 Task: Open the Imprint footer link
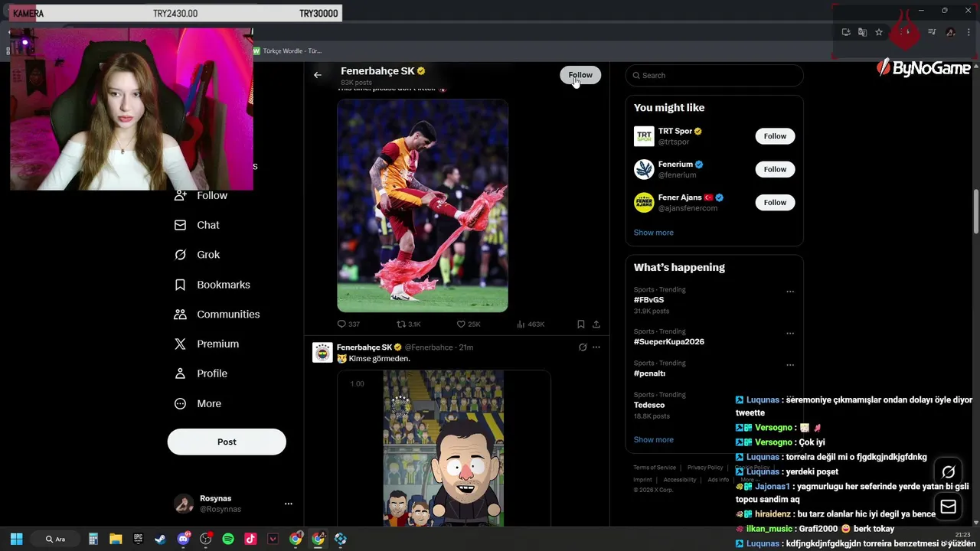[642, 480]
